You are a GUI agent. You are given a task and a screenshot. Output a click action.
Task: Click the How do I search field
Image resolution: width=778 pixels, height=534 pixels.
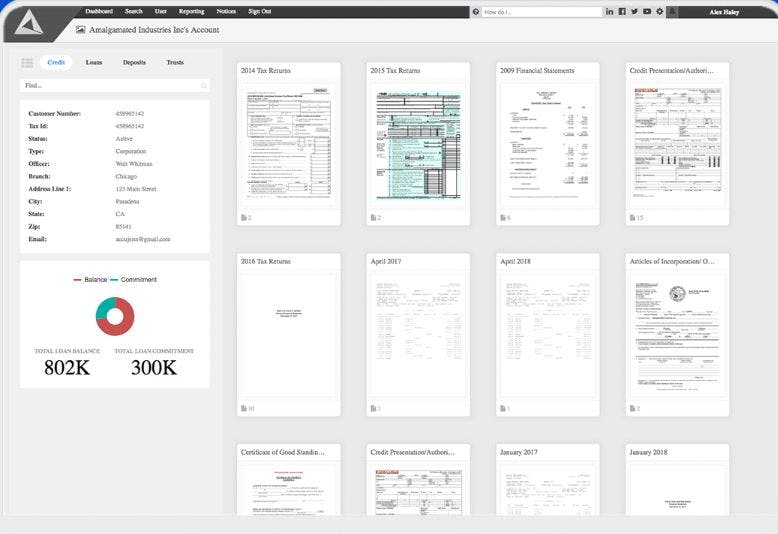542,12
